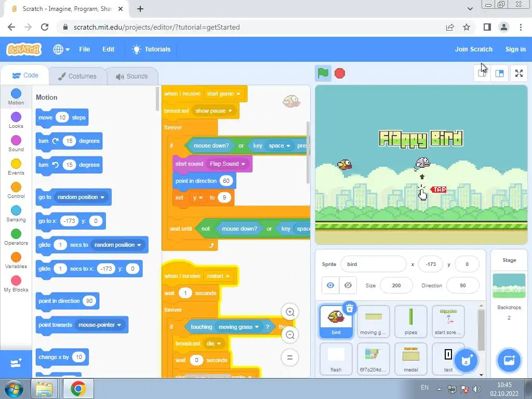Select the pipes sprite thumbnail
Image resolution: width=532 pixels, height=399 pixels.
pos(410,321)
